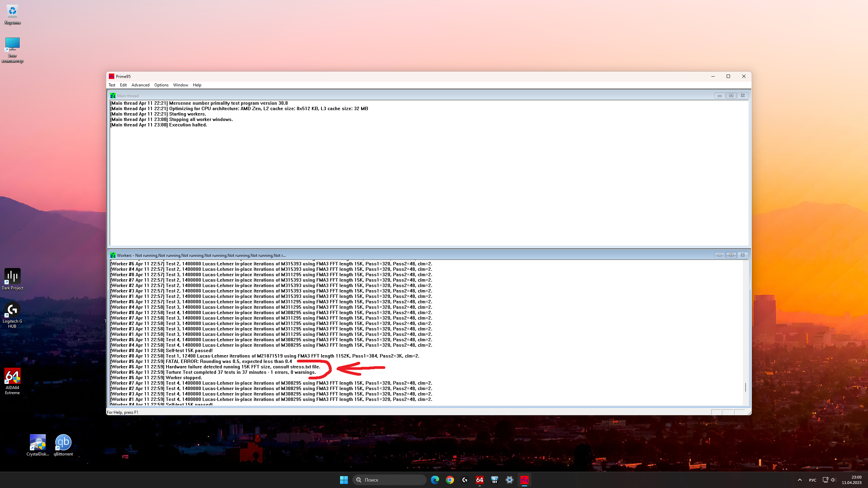The width and height of the screenshot is (868, 488).
Task: Open the Help menu
Action: pyautogui.click(x=197, y=85)
